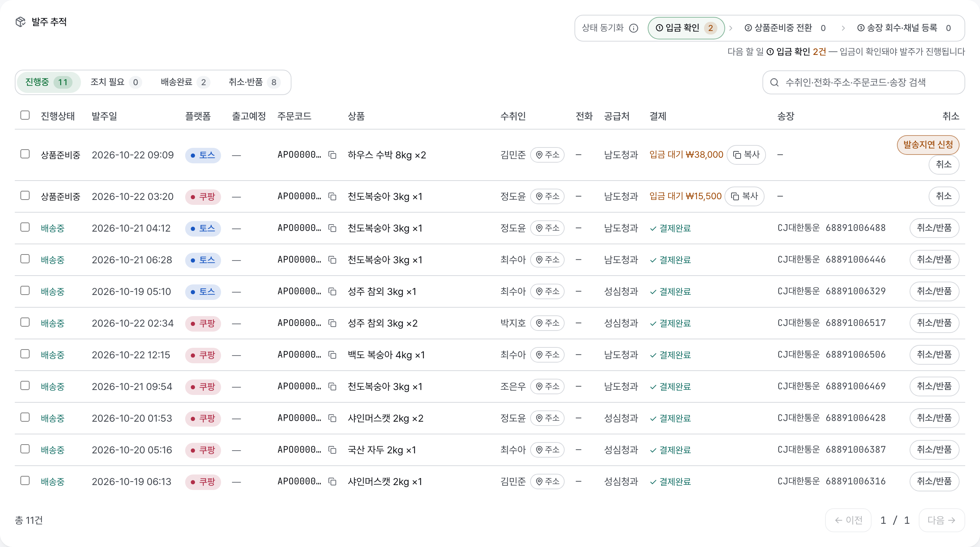Check the 2026-10-19 06:13 row checkbox

click(25, 480)
